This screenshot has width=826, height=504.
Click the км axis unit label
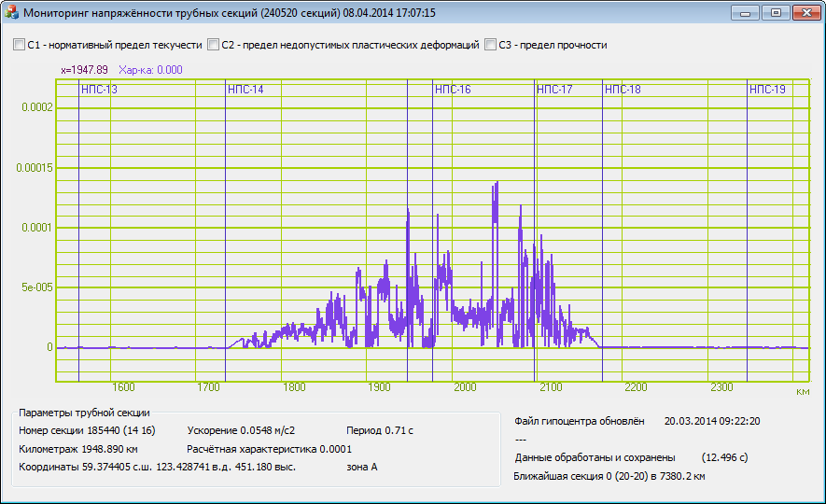click(803, 392)
